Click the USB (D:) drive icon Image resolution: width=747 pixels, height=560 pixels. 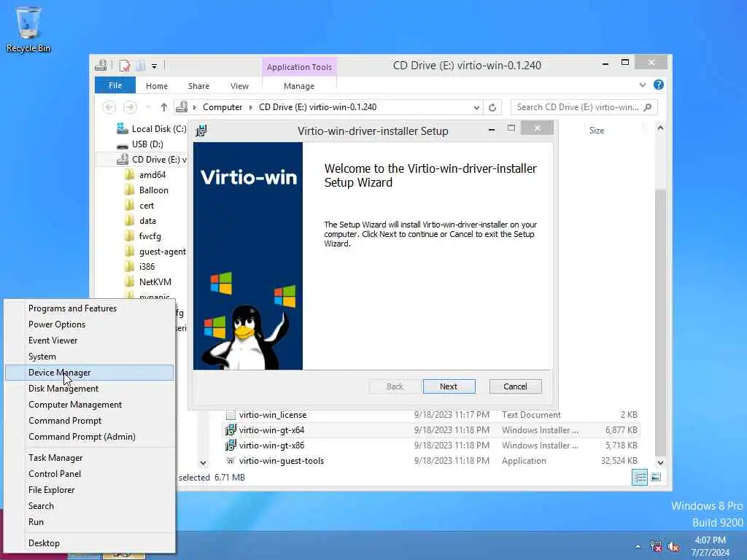click(123, 144)
